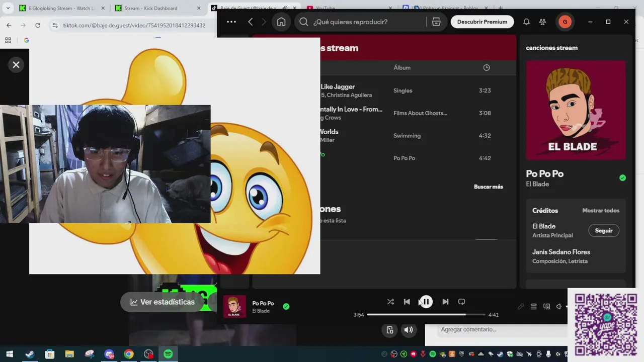
Task: Open Spotify from taskbar
Action: 169,354
